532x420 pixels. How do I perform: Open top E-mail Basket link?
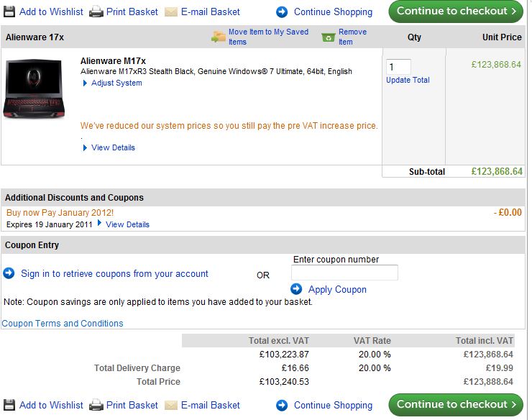(211, 12)
